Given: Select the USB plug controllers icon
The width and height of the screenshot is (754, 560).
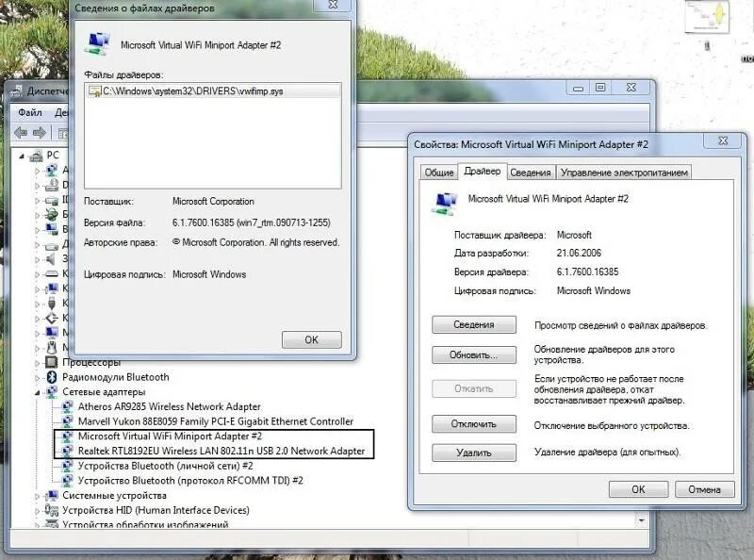Looking at the screenshot, I should click(x=52, y=303).
